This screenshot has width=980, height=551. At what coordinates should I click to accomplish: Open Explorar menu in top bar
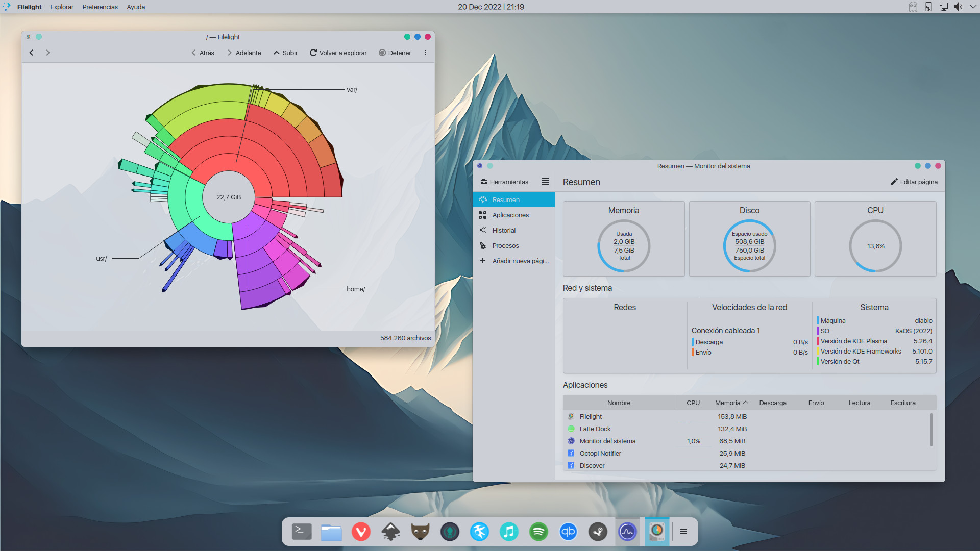pos(62,7)
